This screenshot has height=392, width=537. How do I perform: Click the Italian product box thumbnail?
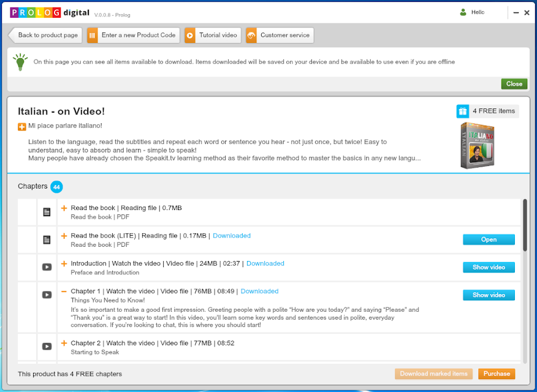pos(478,145)
